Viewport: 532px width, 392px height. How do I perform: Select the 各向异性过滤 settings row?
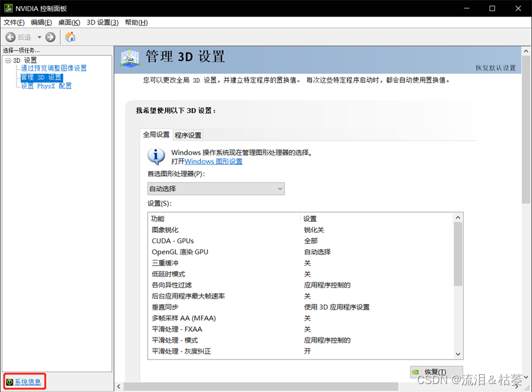click(301, 285)
